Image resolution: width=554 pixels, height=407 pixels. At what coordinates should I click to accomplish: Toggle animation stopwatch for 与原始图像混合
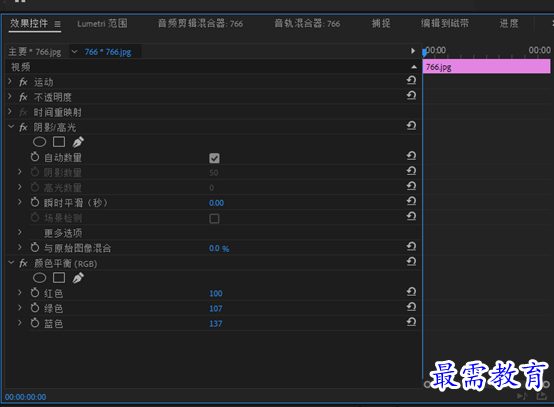[x=35, y=247]
